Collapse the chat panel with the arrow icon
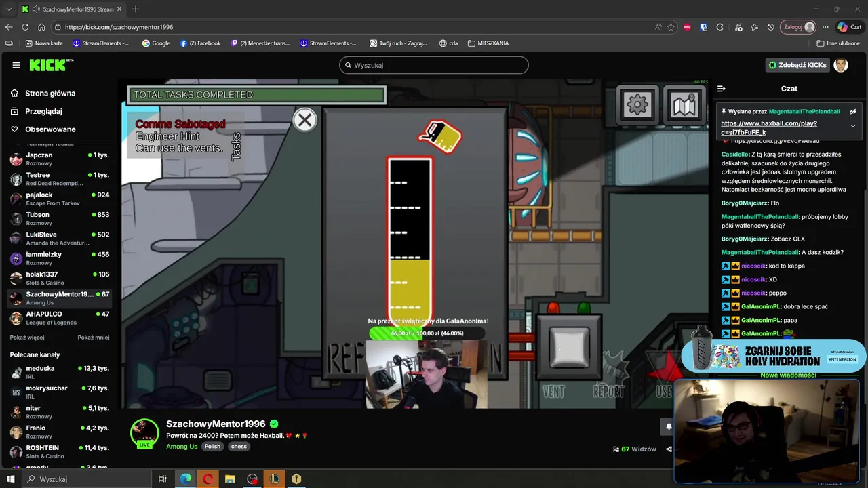The width and height of the screenshot is (868, 488). [x=722, y=89]
